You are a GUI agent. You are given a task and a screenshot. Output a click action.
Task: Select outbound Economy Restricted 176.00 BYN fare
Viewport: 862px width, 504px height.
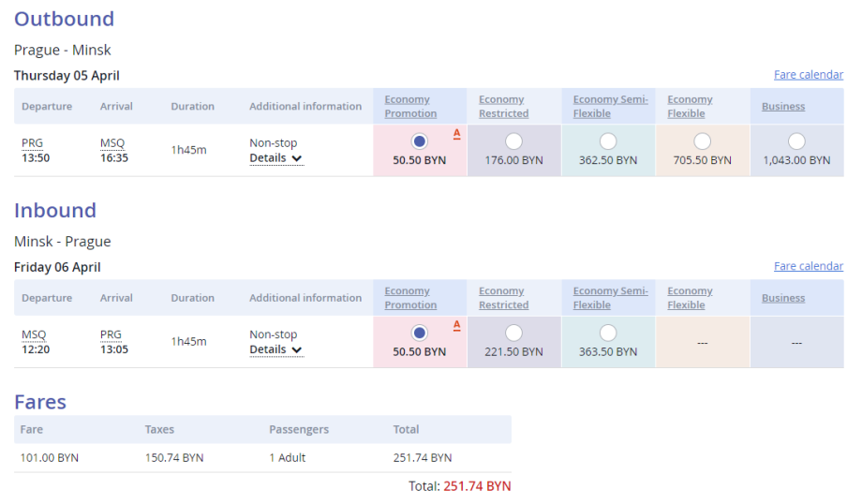click(x=513, y=141)
